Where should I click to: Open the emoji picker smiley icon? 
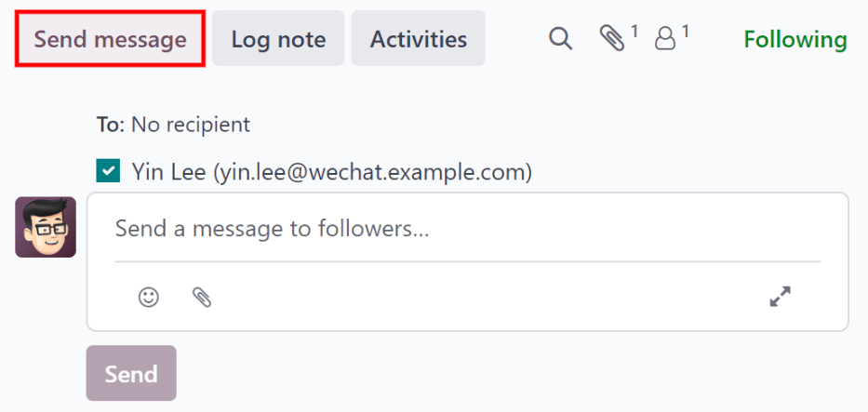pyautogui.click(x=148, y=297)
